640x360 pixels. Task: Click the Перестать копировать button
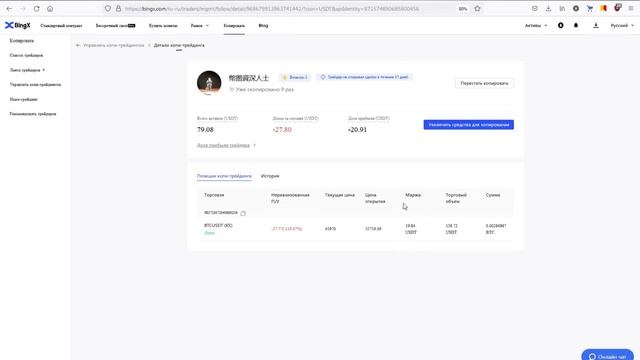(484, 83)
